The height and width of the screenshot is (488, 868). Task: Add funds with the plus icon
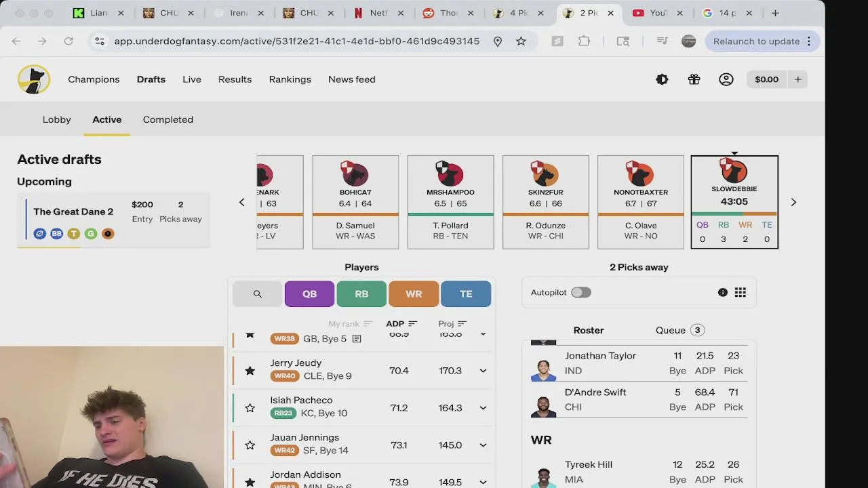(x=798, y=79)
